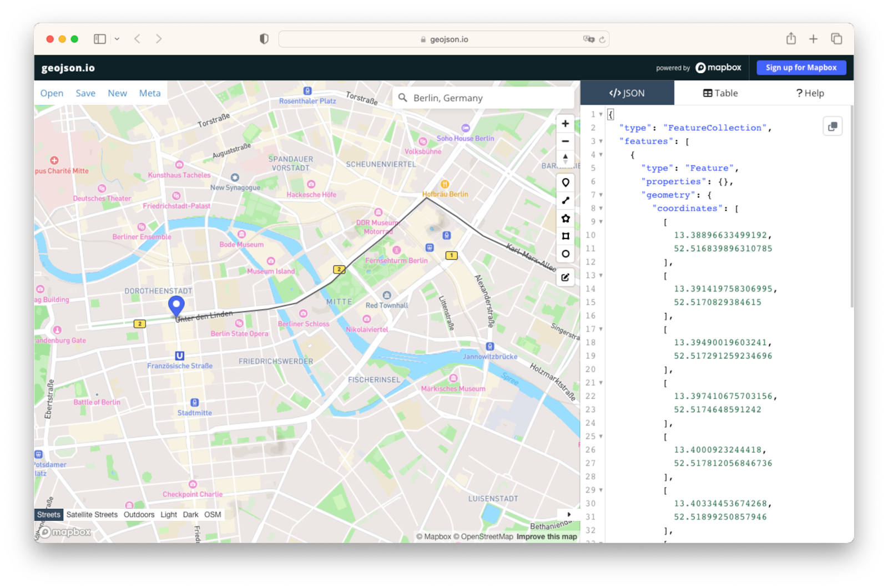
Task: Collapse fold arrow on line 13
Action: (601, 276)
